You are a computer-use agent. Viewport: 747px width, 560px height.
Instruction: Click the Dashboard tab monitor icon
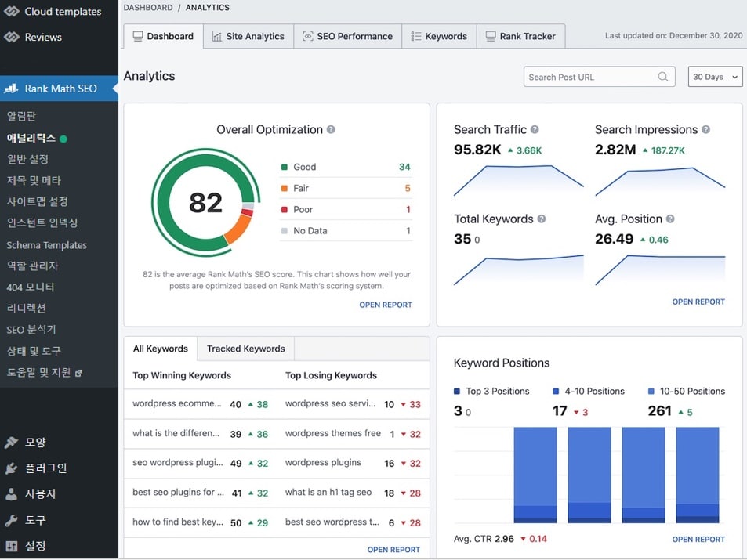[x=138, y=36]
